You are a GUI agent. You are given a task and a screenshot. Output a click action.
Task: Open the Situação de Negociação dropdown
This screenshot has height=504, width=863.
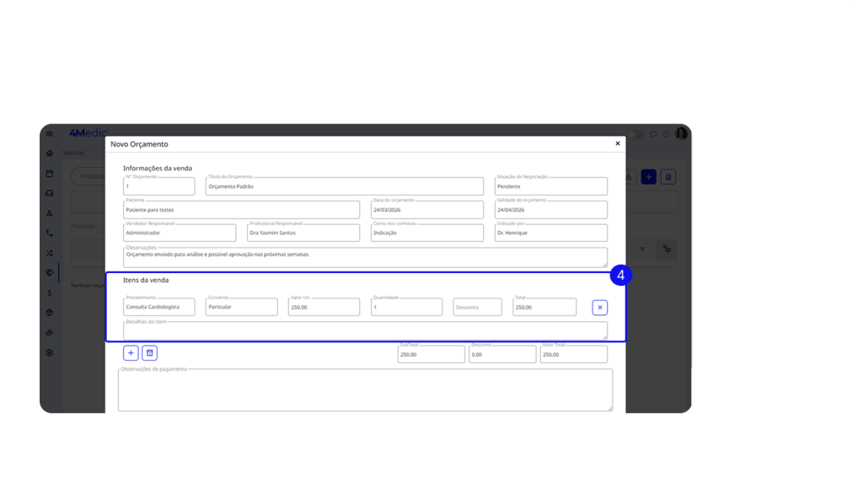(550, 186)
